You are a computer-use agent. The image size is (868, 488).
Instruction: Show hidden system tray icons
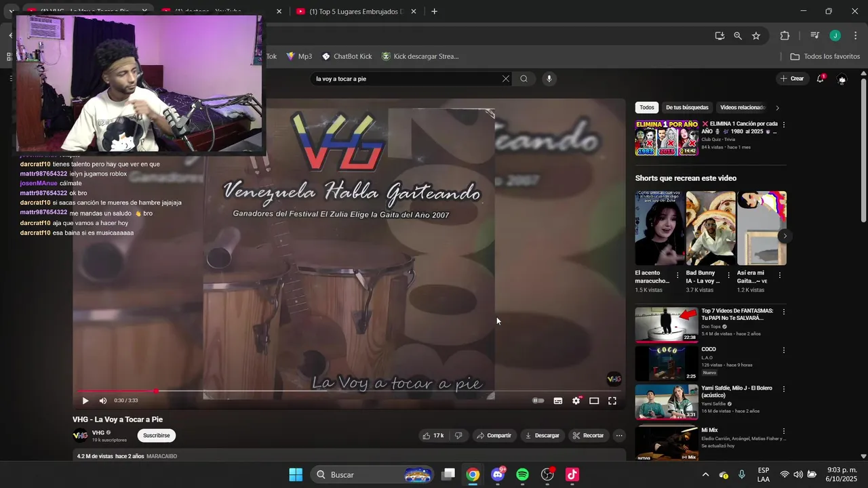tap(705, 474)
